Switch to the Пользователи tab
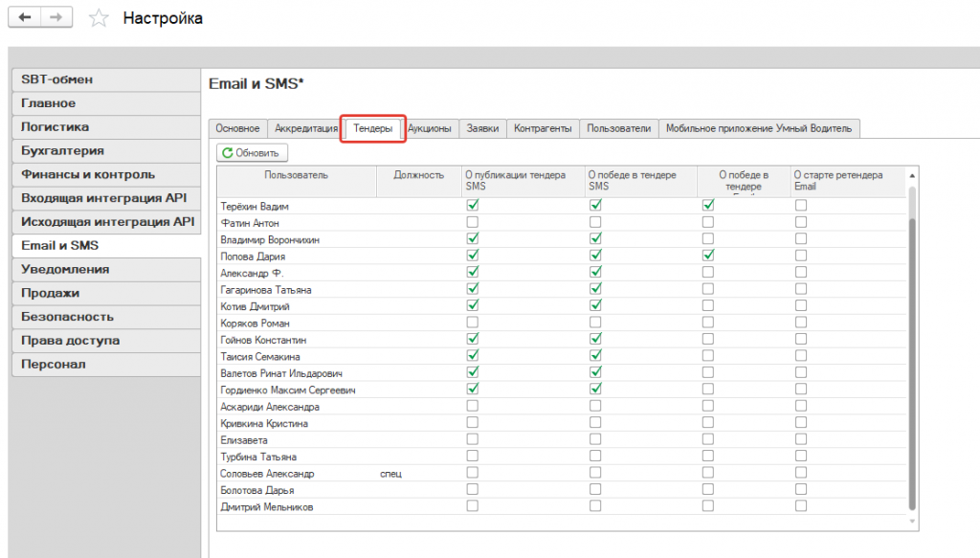Image resolution: width=980 pixels, height=558 pixels. [619, 128]
